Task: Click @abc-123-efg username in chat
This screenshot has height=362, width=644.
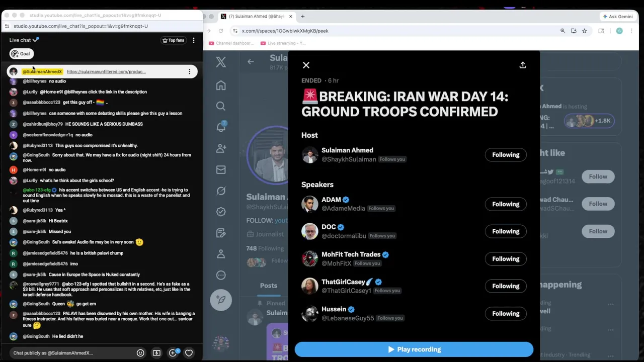Action: click(x=37, y=190)
